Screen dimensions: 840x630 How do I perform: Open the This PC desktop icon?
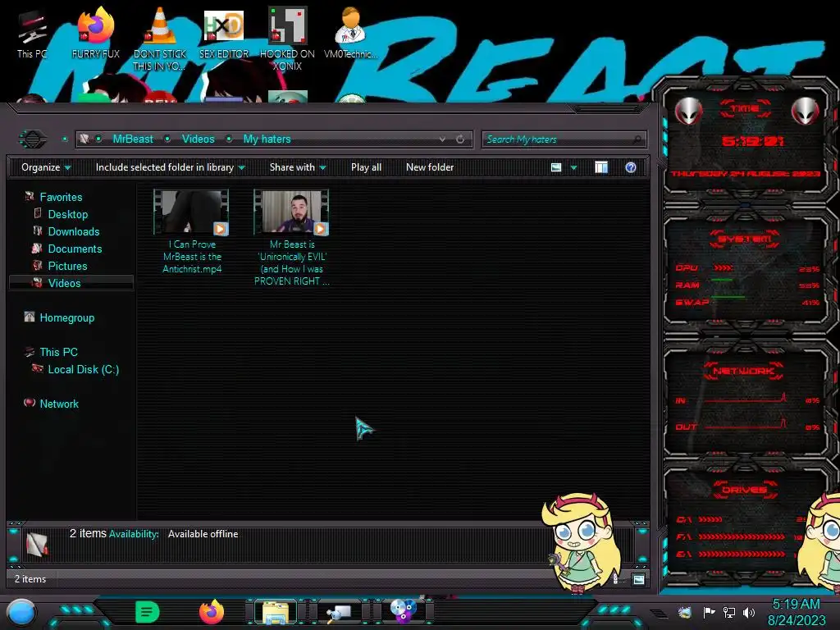coord(32,33)
